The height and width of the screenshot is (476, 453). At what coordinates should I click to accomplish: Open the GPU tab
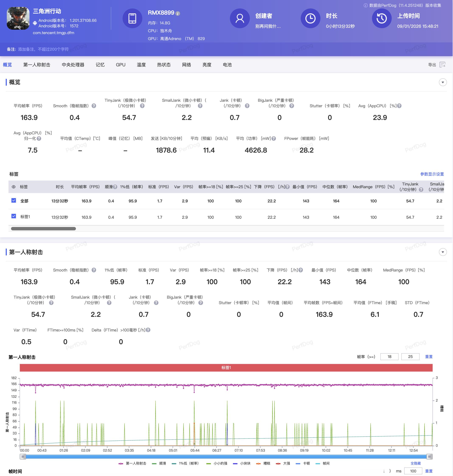120,65
